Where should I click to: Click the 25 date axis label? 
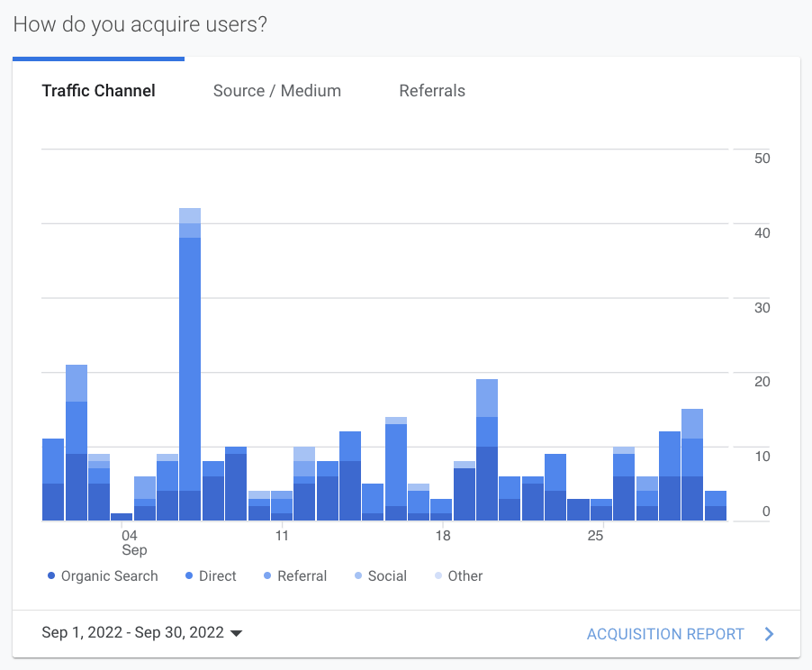point(595,537)
